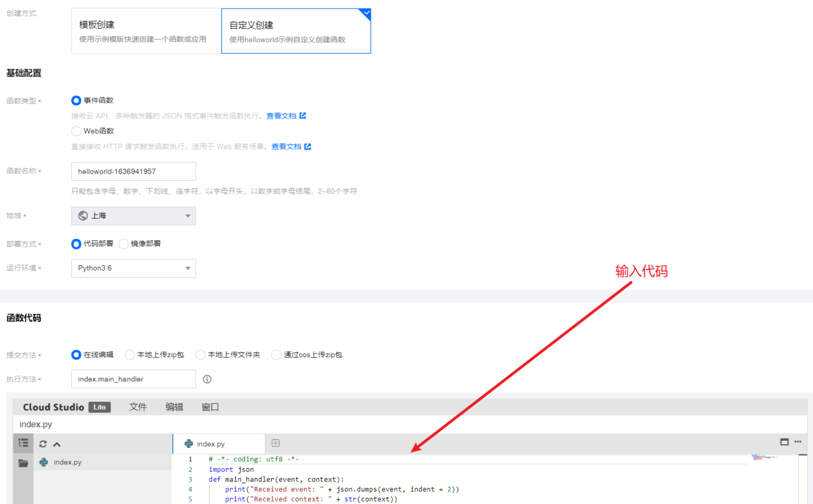Image resolution: width=813 pixels, height=504 pixels.
Task: Click the Cloud Studio Lite logo
Action: point(66,407)
